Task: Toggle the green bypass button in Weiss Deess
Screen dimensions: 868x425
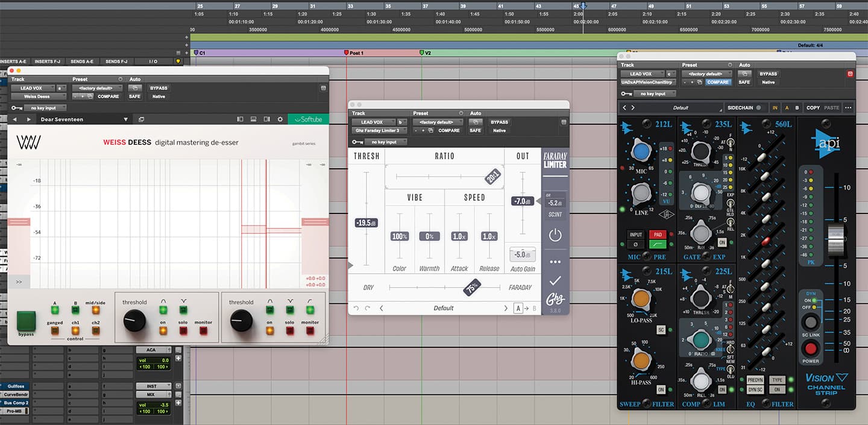Action: pyautogui.click(x=26, y=321)
